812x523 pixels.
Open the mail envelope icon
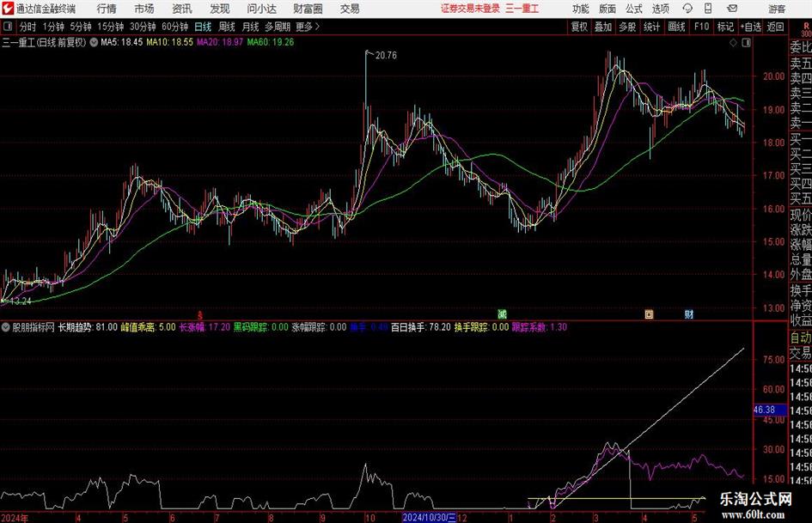pos(732,9)
